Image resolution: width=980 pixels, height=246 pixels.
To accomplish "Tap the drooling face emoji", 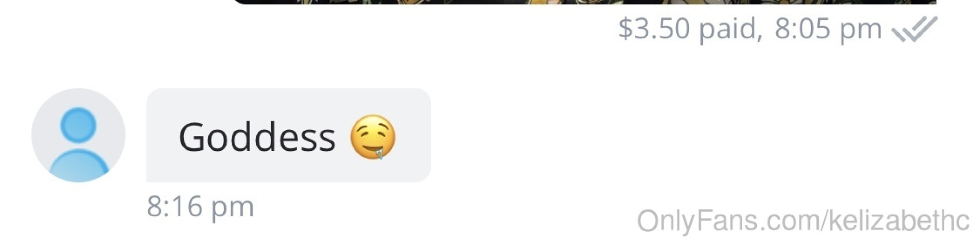I will coord(373,137).
